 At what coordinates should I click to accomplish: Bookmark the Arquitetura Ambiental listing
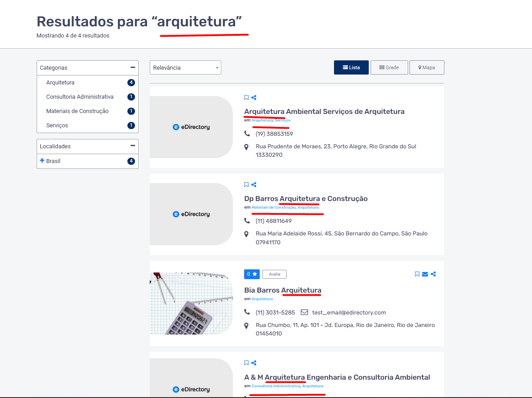246,98
